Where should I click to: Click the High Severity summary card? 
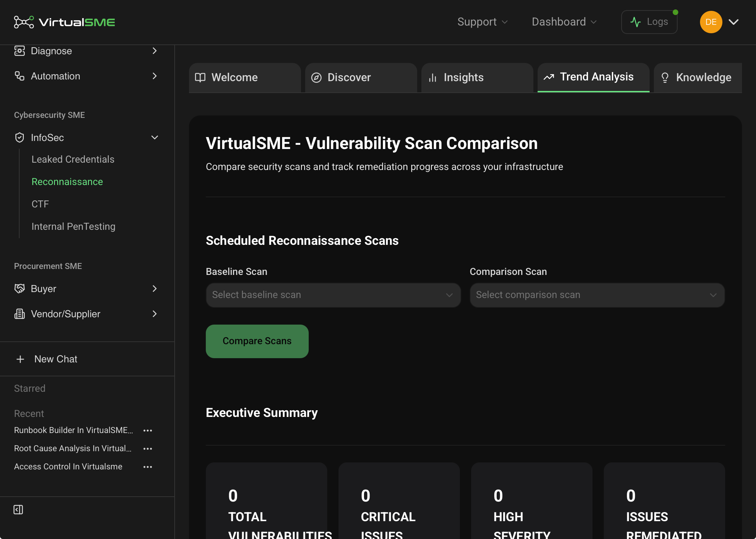point(532,501)
